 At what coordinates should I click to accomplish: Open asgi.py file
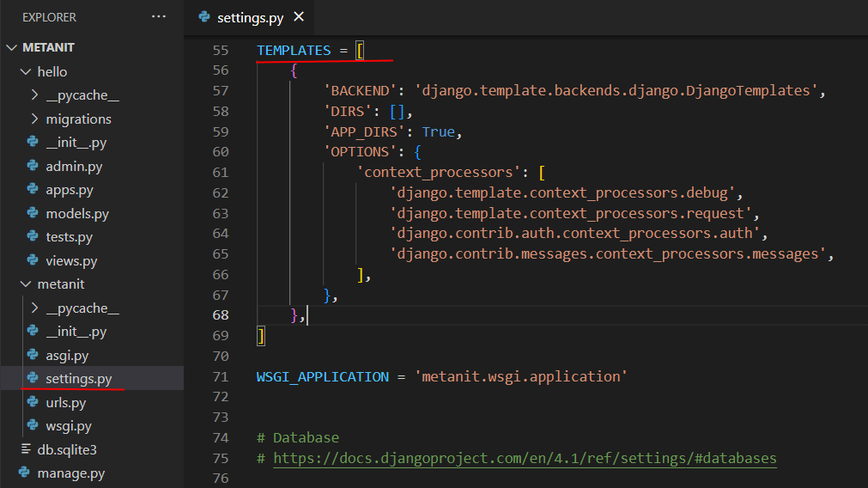(x=67, y=355)
